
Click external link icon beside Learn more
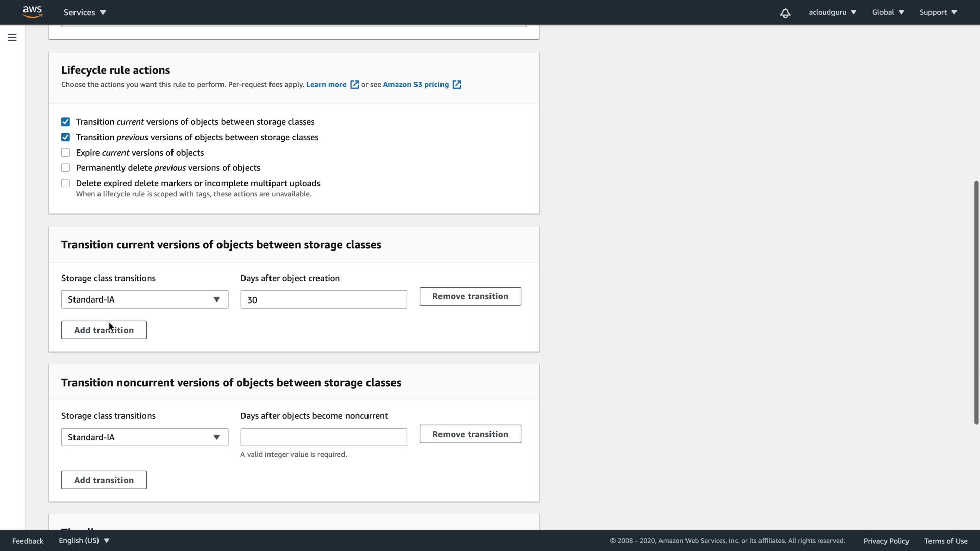[354, 85]
